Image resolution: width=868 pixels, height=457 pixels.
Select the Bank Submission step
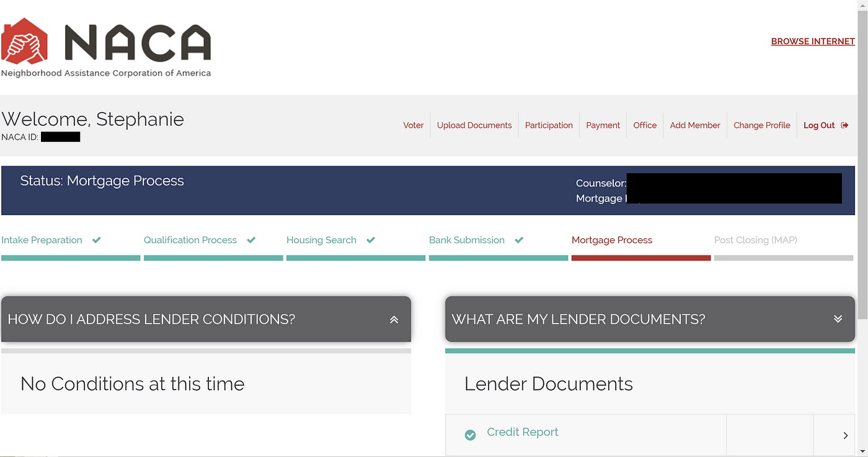click(x=467, y=240)
